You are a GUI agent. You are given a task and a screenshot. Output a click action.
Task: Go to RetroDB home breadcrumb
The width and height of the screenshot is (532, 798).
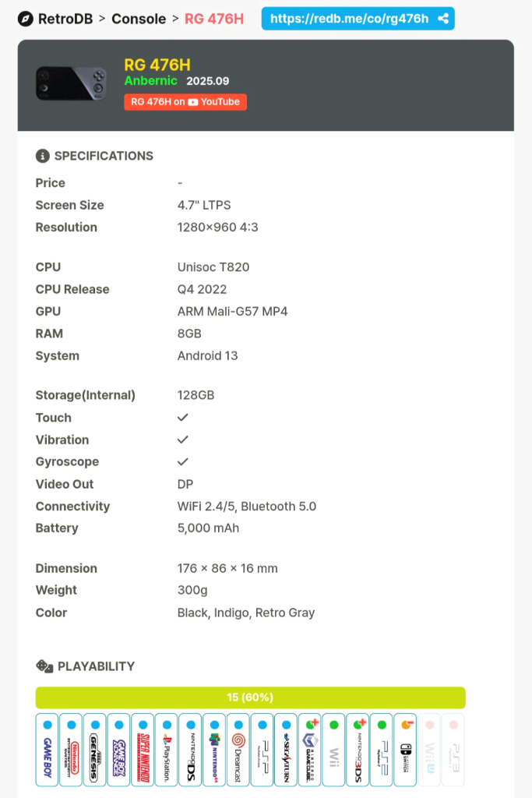(x=67, y=19)
